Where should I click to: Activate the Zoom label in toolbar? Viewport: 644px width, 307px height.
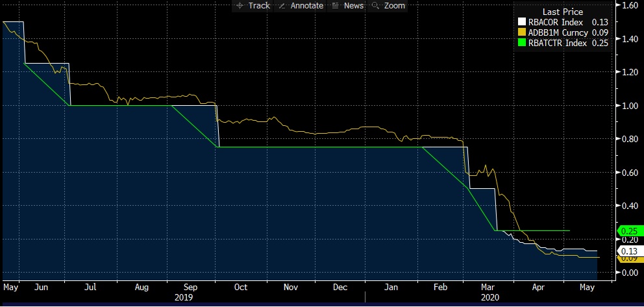[394, 6]
